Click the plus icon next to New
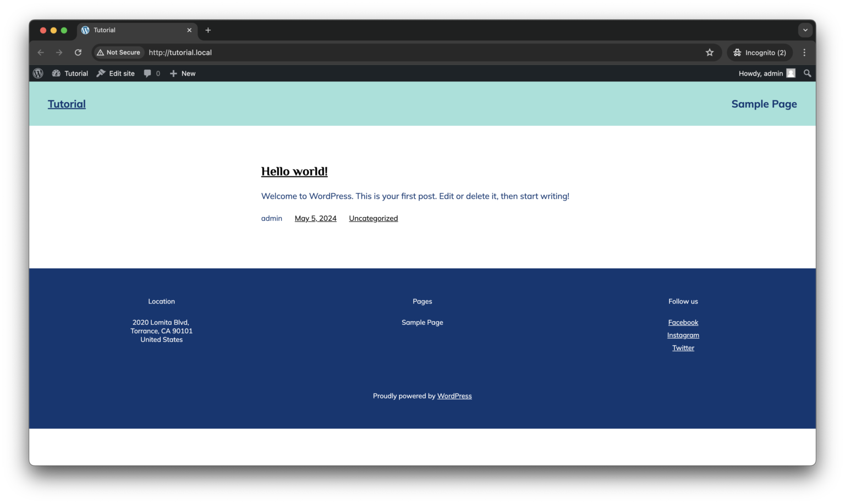 173,73
